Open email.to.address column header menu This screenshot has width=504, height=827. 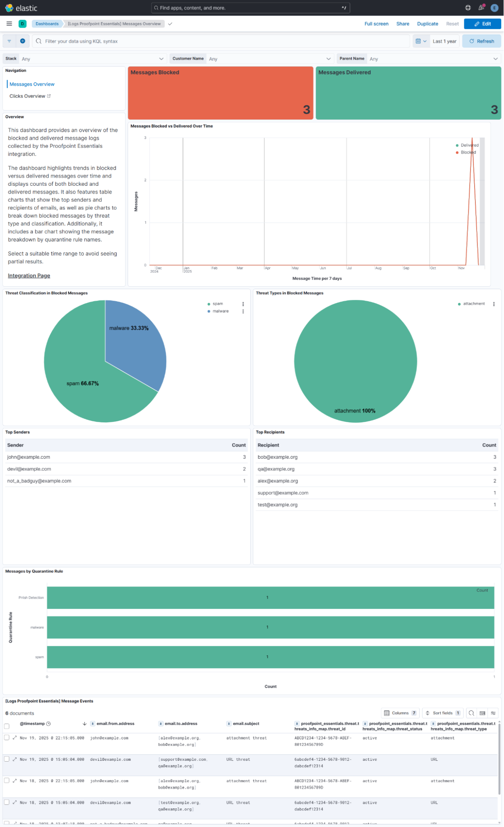(181, 724)
